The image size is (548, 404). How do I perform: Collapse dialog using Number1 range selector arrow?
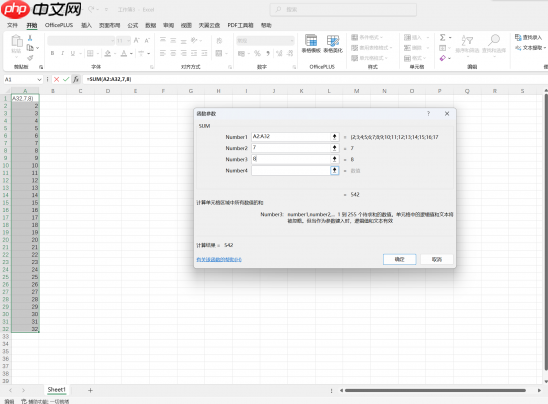point(334,137)
